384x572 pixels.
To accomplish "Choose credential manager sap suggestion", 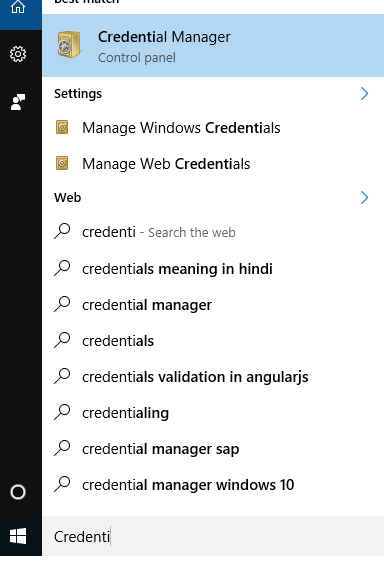I will 213,449.
